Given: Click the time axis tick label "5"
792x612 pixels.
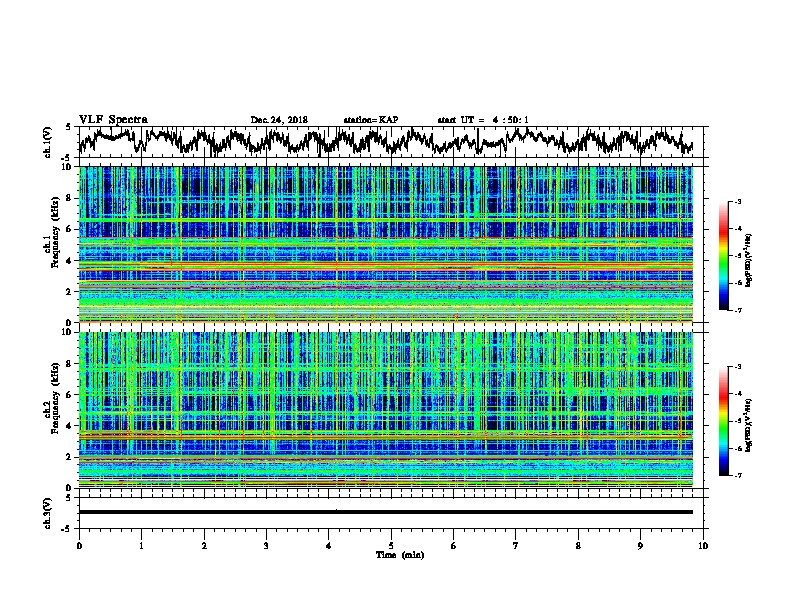Looking at the screenshot, I should [391, 546].
